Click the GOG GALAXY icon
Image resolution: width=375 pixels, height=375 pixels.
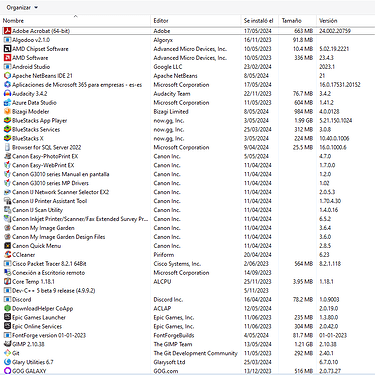pyautogui.click(x=7, y=371)
